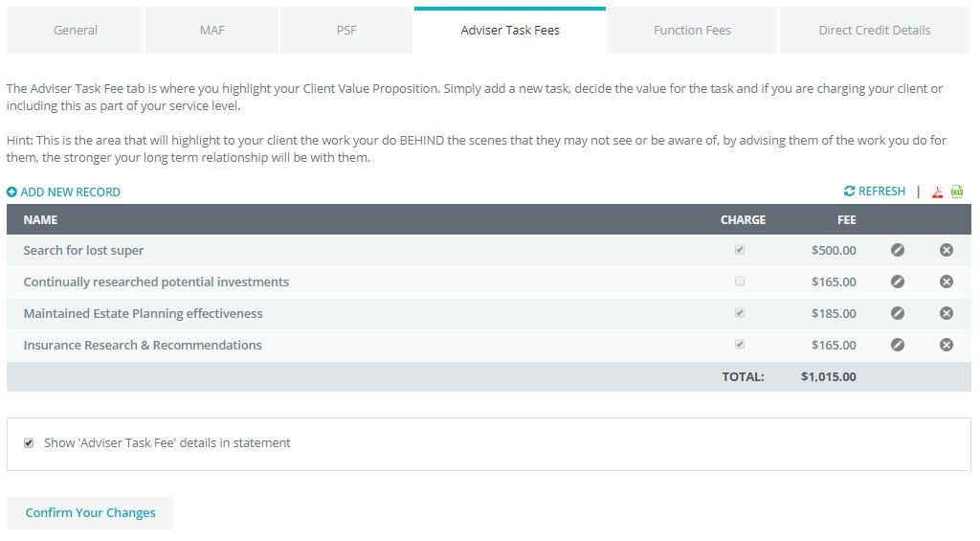980x541 pixels.
Task: Open the PSF tab
Action: pos(346,30)
